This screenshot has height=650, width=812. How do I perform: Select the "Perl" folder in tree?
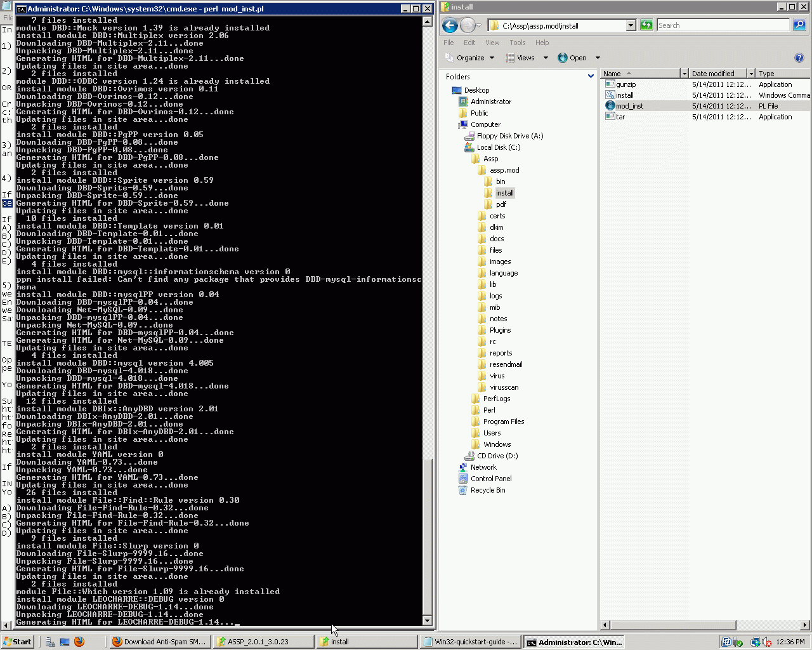pyautogui.click(x=489, y=410)
